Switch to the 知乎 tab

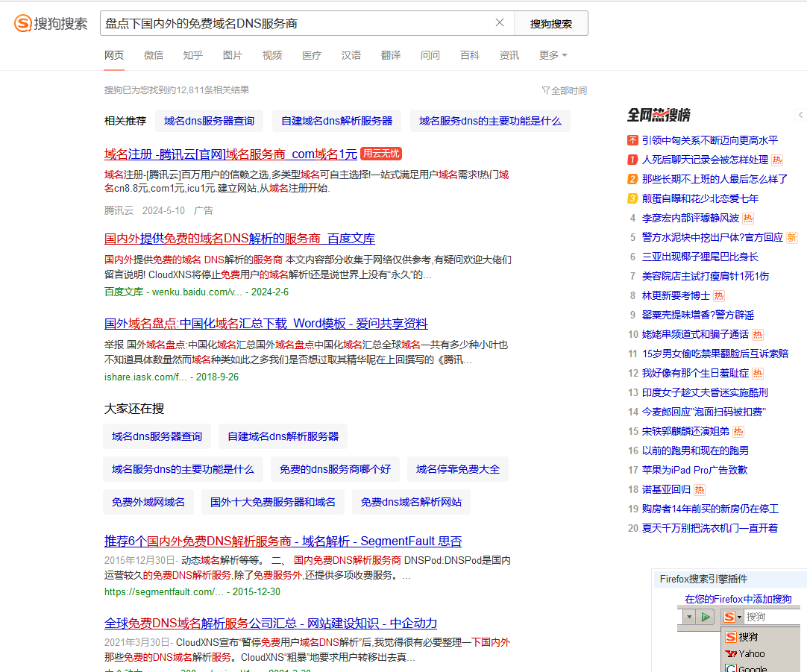(193, 55)
